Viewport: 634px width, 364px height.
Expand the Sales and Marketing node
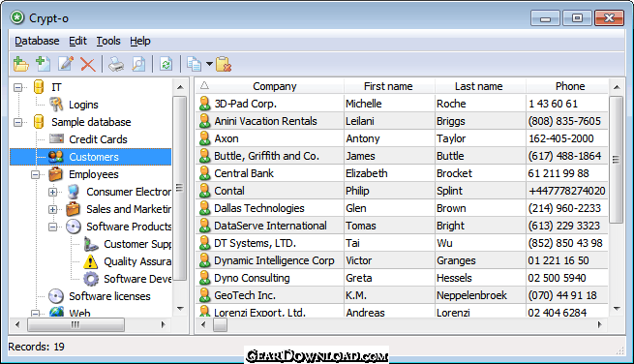(52, 209)
